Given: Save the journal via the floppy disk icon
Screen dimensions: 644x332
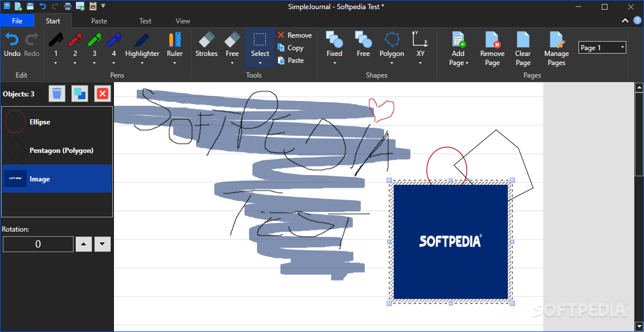Looking at the screenshot, I should [30, 6].
